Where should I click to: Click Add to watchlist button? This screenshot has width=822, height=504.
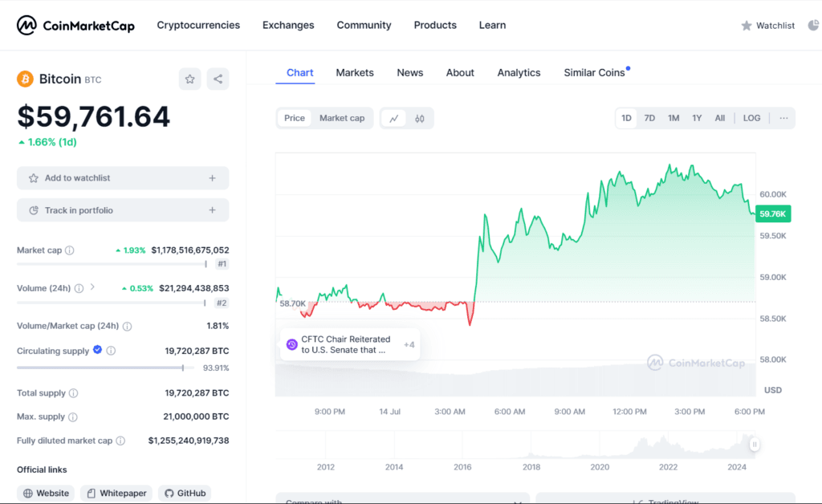pyautogui.click(x=123, y=178)
